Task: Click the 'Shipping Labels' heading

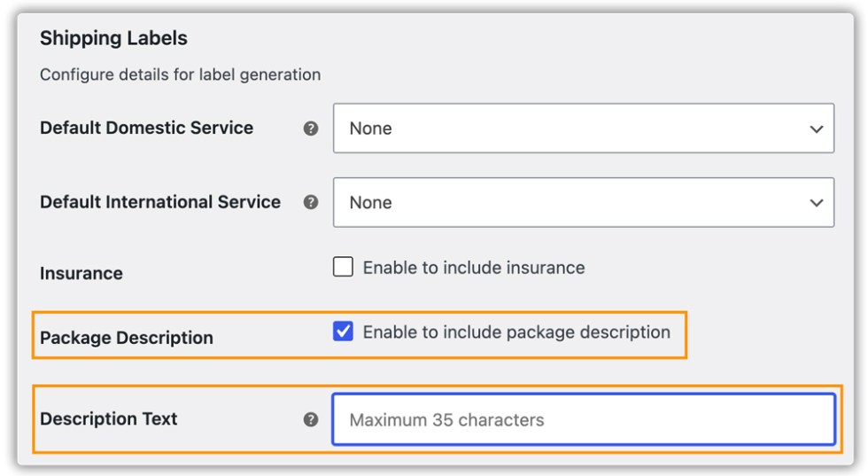Action: [113, 38]
